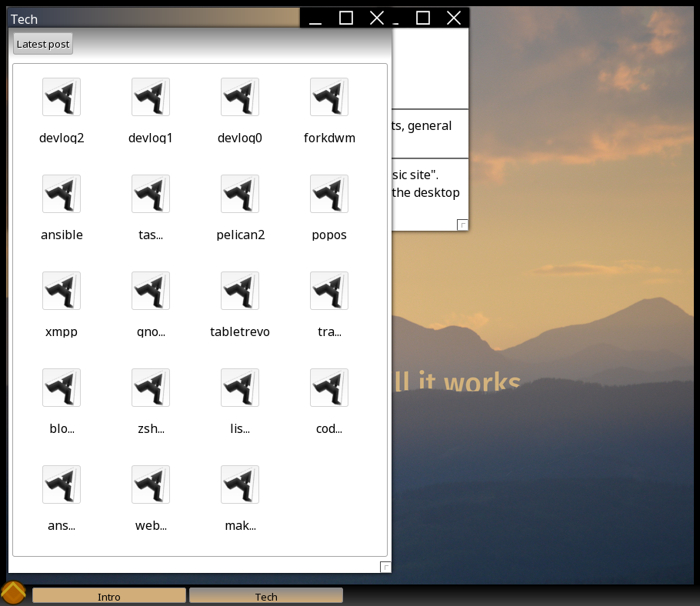700x606 pixels.
Task: Click the orange start menu logo
Action: [x=13, y=593]
